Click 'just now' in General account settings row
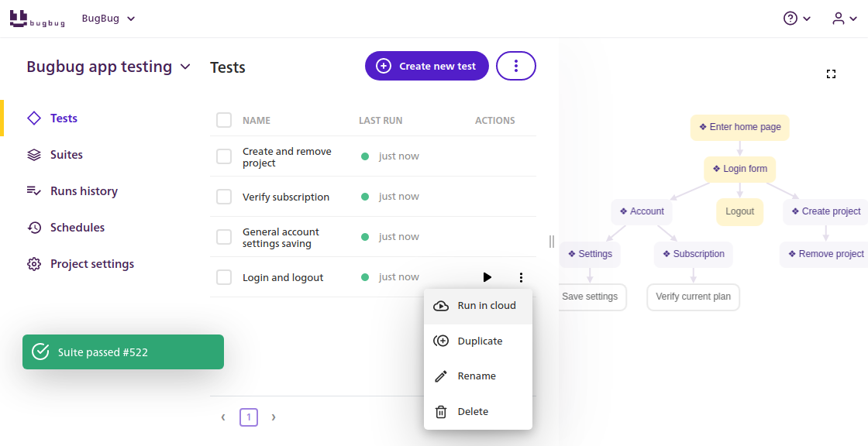This screenshot has width=868, height=446. pyautogui.click(x=398, y=237)
